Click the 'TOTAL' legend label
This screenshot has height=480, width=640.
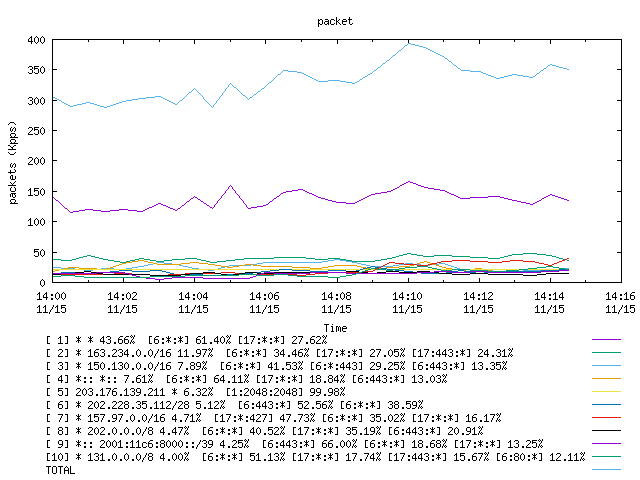[x=60, y=470]
